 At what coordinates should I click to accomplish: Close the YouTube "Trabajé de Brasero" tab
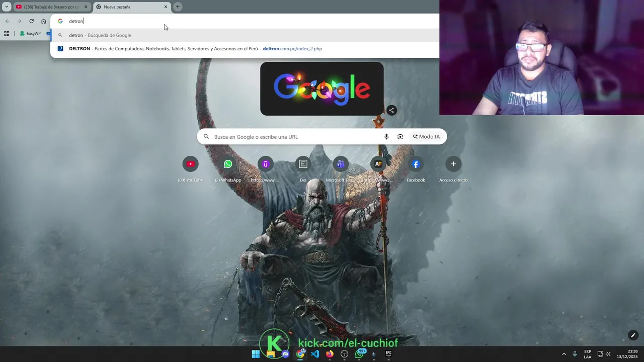(86, 7)
